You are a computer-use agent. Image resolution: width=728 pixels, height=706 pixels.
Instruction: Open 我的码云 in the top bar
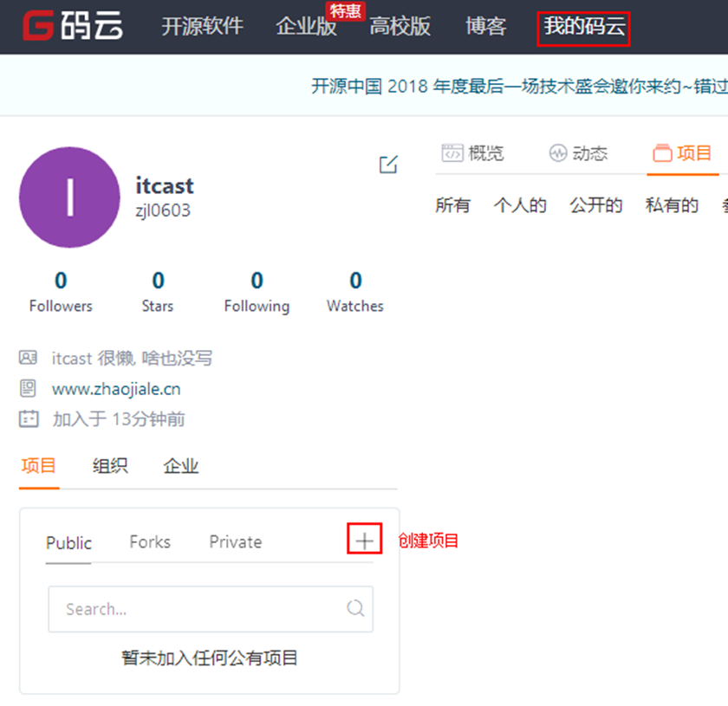click(583, 26)
